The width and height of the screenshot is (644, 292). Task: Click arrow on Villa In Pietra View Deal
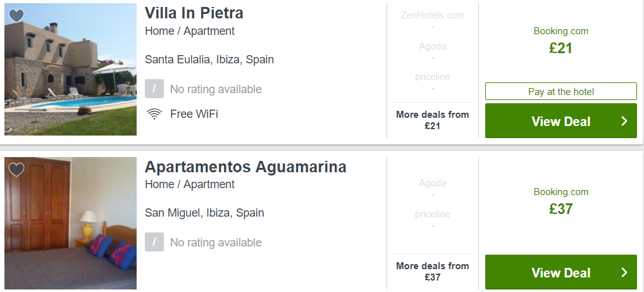tap(624, 121)
